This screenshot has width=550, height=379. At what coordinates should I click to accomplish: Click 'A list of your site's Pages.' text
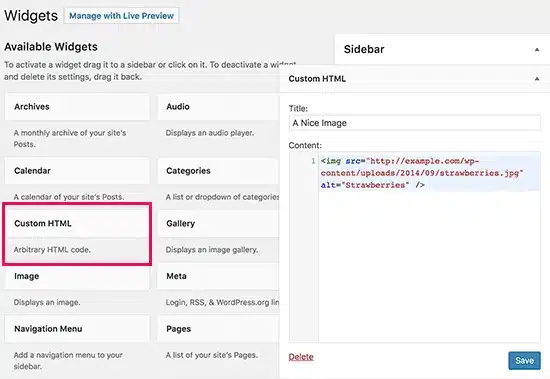click(x=212, y=355)
